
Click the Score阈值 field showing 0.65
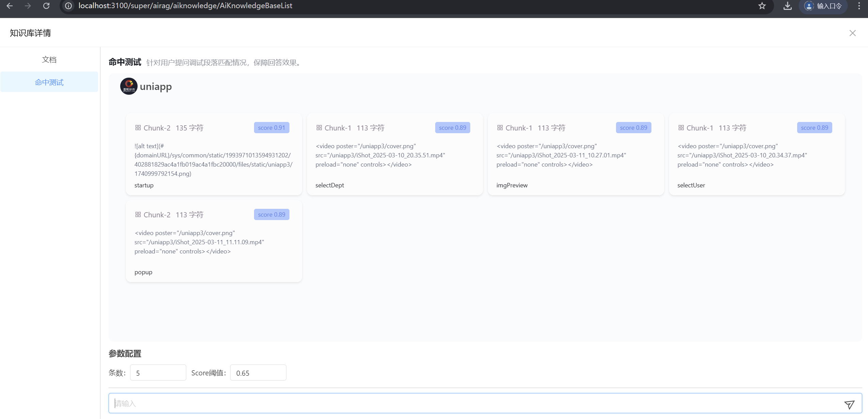(258, 373)
